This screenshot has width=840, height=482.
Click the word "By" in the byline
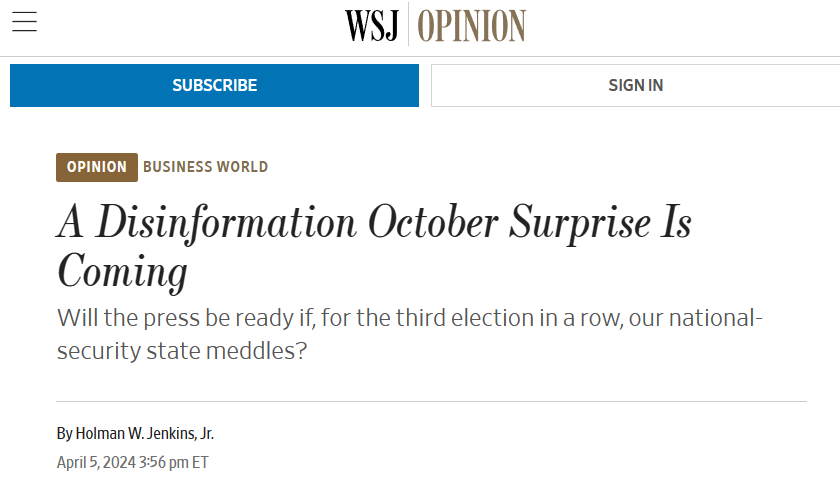(x=64, y=433)
